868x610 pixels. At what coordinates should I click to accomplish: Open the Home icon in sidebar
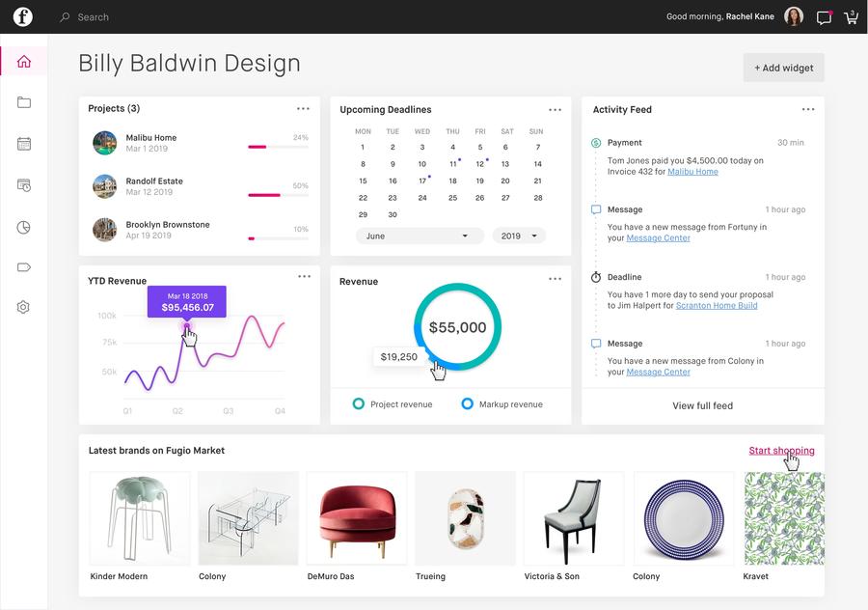point(24,62)
